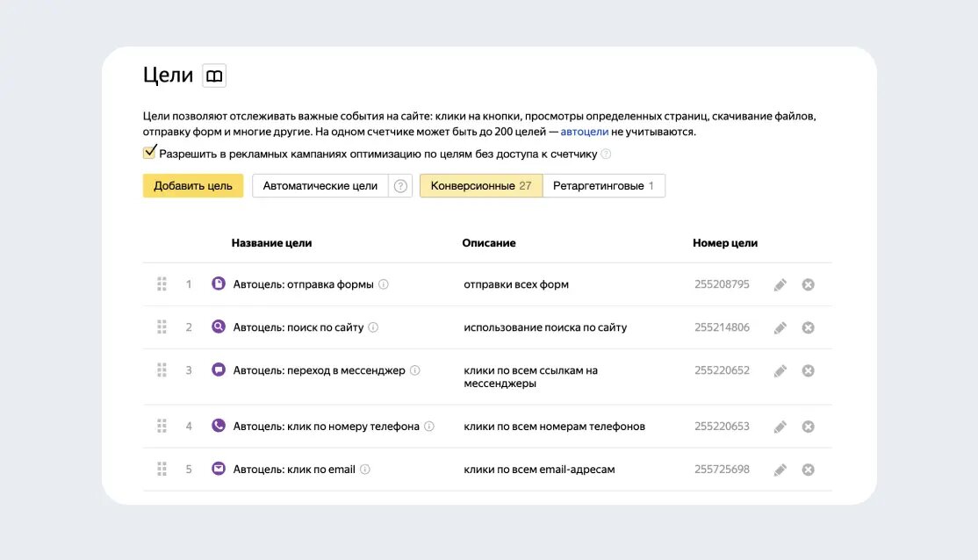Click the info icon beside 'отправка формы'
This screenshot has height=560, width=978.
pyautogui.click(x=384, y=284)
